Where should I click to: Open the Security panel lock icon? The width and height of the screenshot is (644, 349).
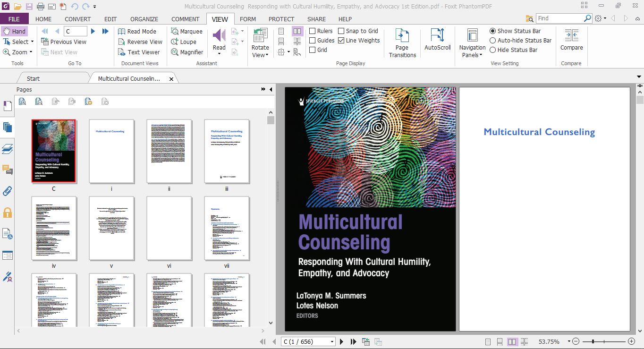(x=7, y=213)
